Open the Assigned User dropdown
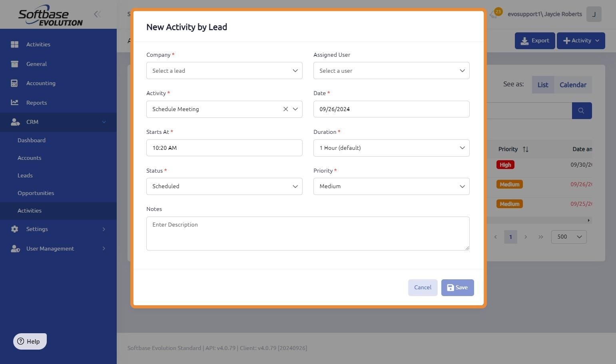The image size is (616, 364). click(391, 71)
